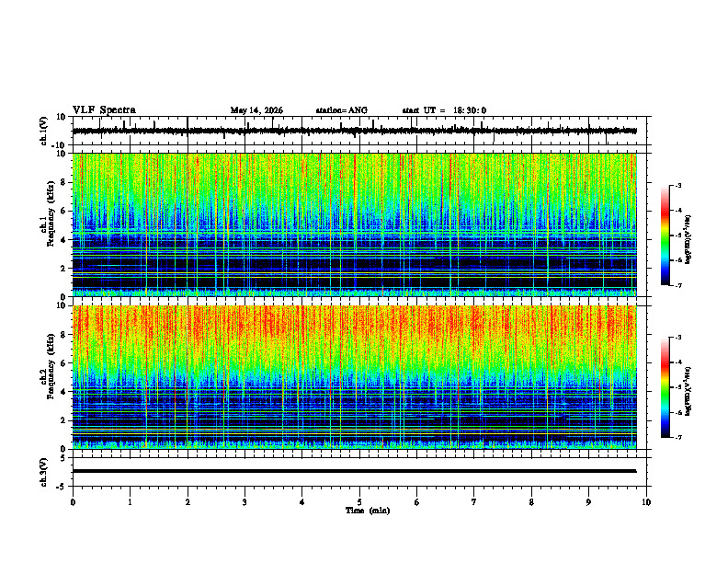Click the 7 tick on Time axis
The height and width of the screenshot is (563, 728).
coord(474,502)
